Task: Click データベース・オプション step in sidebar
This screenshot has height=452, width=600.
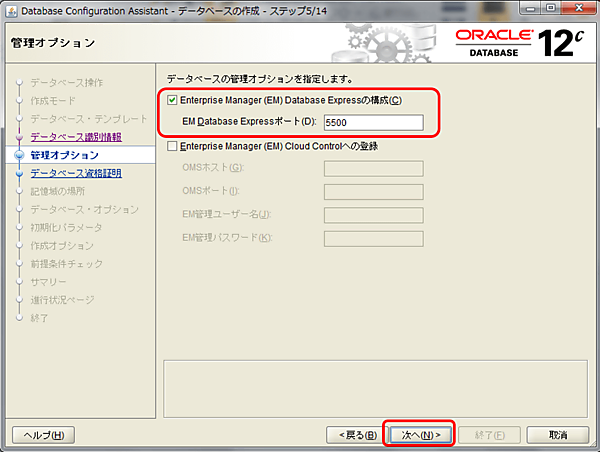Action: pyautogui.click(x=85, y=209)
